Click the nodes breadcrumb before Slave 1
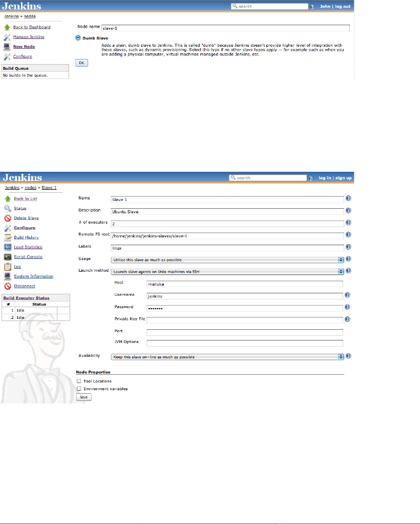Screen dimensions: 420x524 (x=30, y=188)
